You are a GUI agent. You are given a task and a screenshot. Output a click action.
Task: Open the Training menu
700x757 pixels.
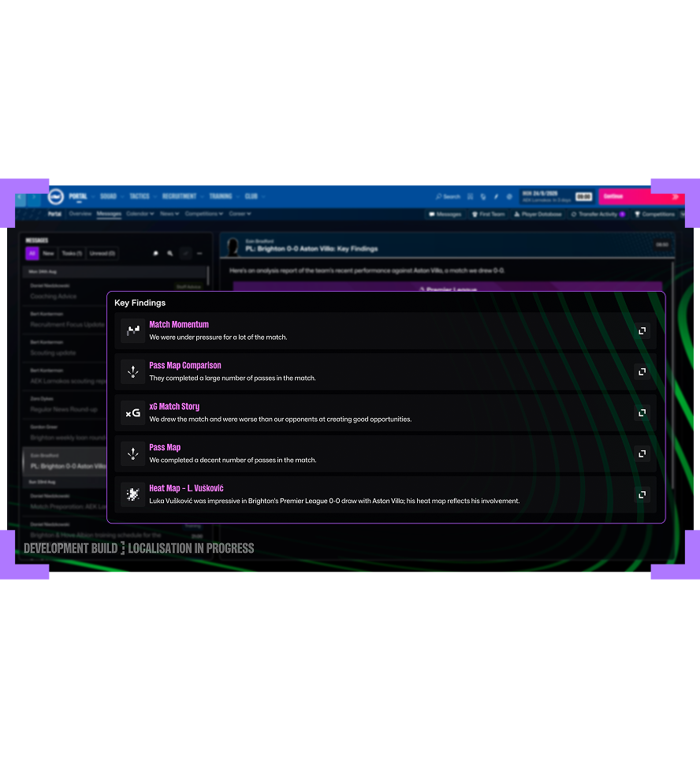(221, 196)
